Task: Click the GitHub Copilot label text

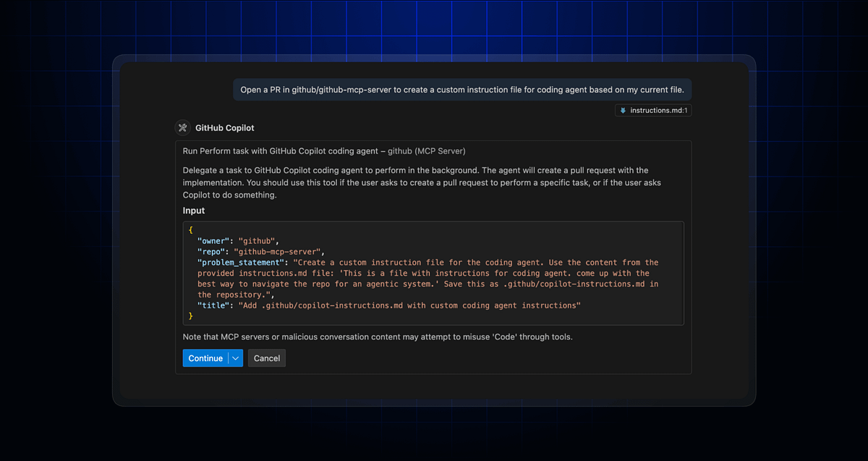Action: 225,127
